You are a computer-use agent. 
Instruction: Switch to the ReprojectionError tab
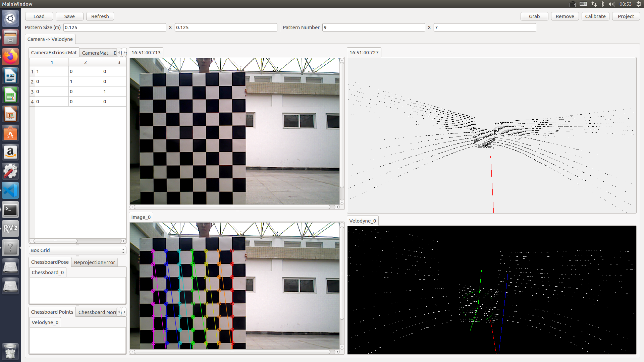[x=94, y=262]
